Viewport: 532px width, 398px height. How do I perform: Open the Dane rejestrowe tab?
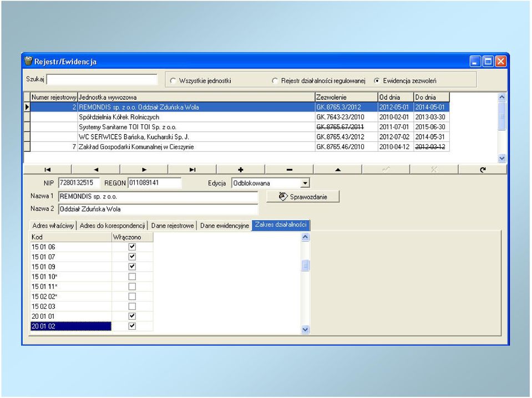[173, 226]
